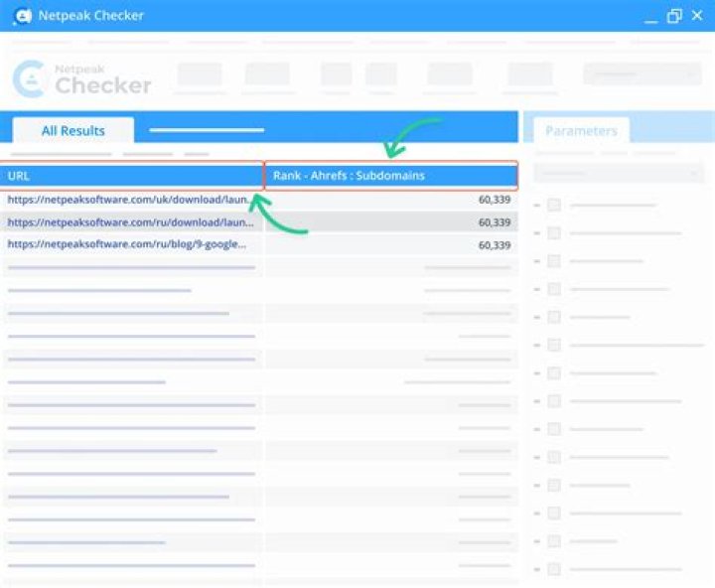
Task: Open the Parameters tab
Action: [x=581, y=130]
